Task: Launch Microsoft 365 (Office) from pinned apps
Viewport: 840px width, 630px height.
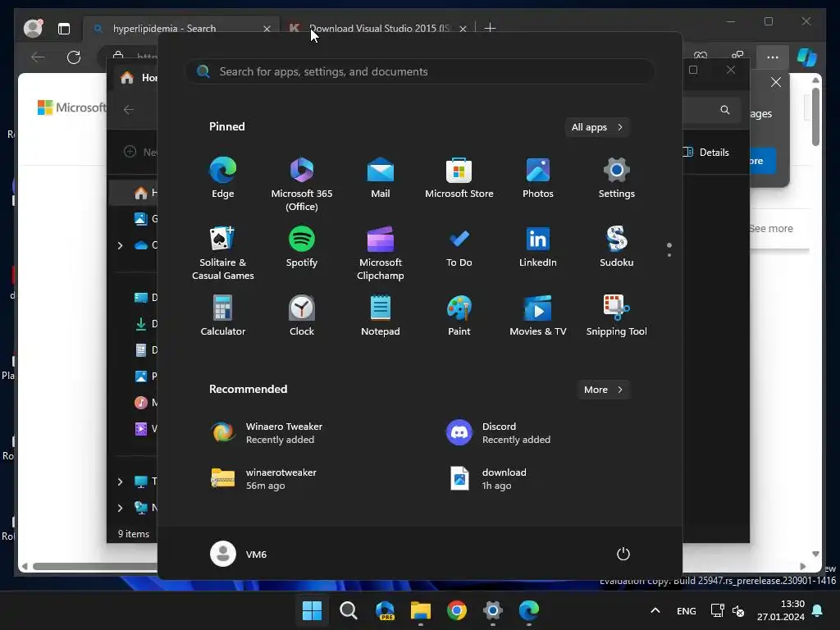Action: pos(302,184)
